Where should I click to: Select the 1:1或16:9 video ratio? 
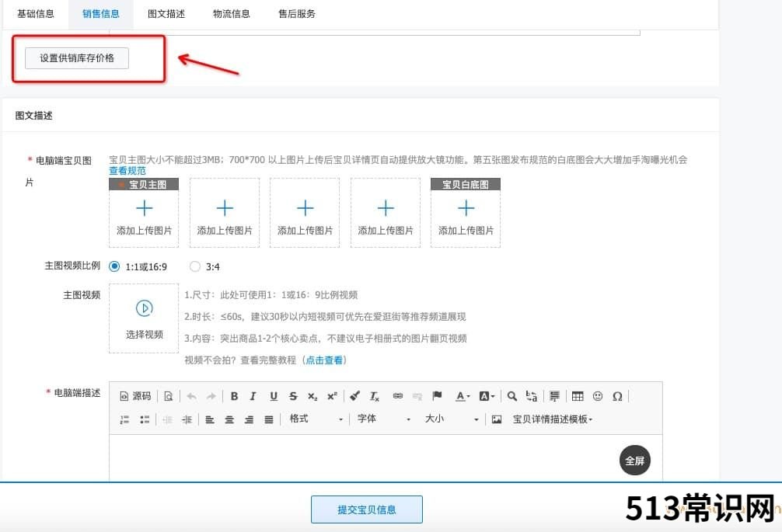[114, 266]
